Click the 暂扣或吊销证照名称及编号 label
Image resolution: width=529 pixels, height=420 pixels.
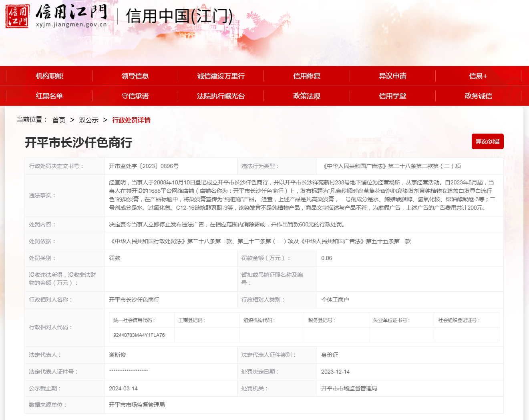tap(272, 279)
